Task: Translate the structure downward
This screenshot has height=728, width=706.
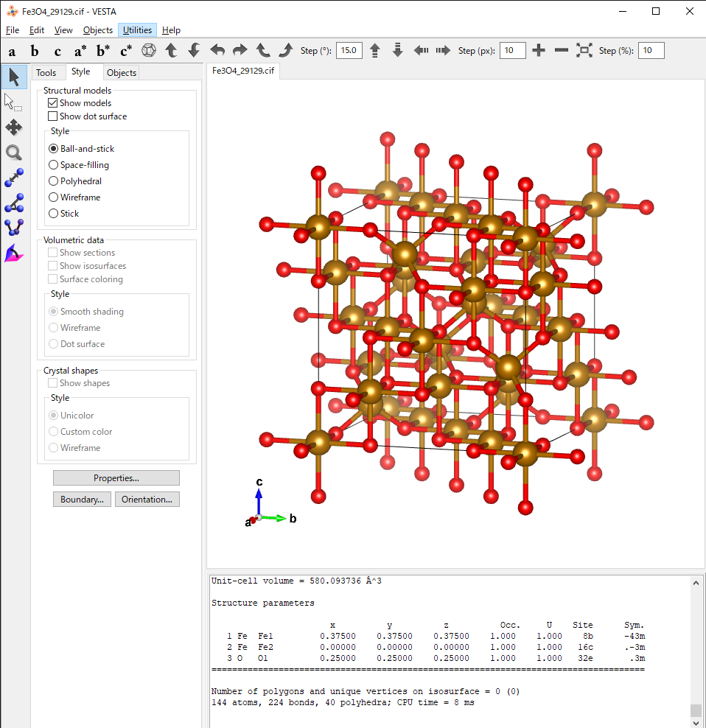Action: [x=398, y=50]
